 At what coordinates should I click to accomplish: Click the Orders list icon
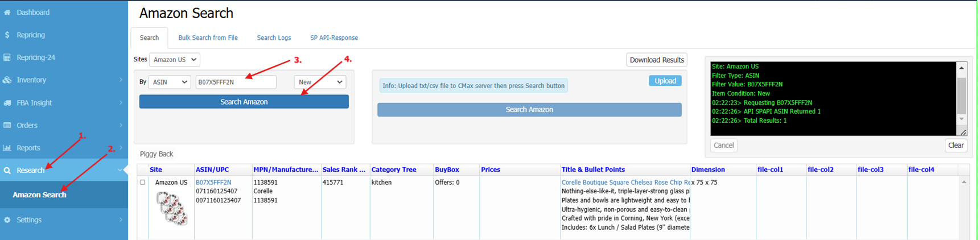pos(7,125)
